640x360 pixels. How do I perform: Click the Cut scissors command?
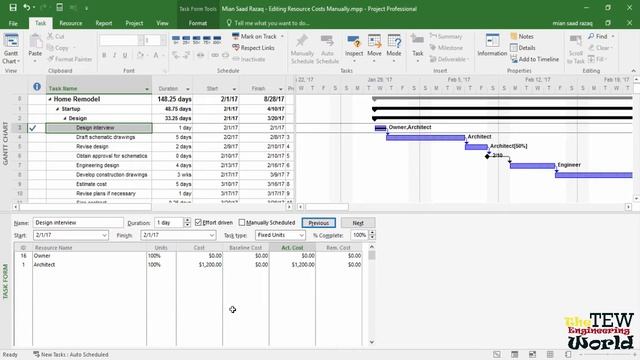pyautogui.click(x=56, y=36)
